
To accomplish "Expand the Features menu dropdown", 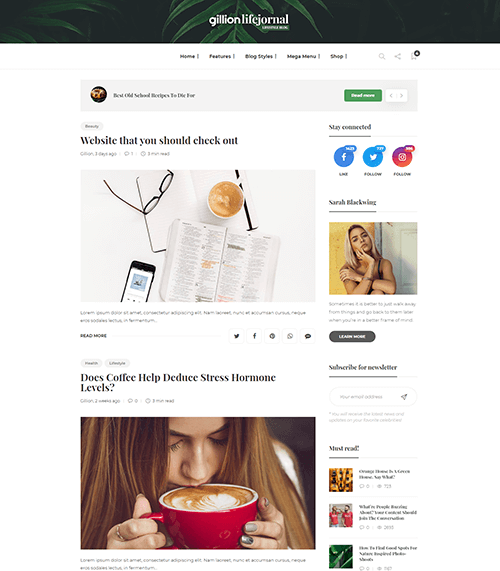I will (x=222, y=56).
